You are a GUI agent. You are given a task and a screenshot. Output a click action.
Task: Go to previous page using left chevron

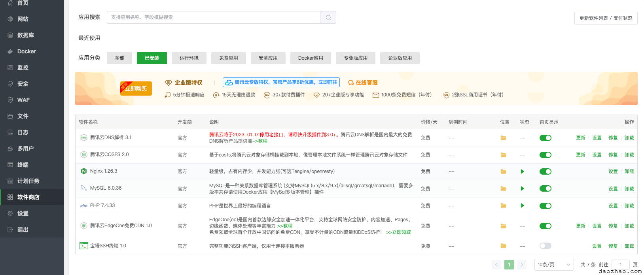tap(496, 265)
